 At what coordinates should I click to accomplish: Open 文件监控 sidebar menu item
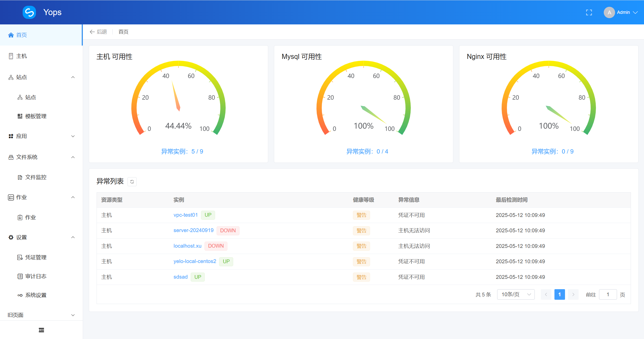click(35, 177)
